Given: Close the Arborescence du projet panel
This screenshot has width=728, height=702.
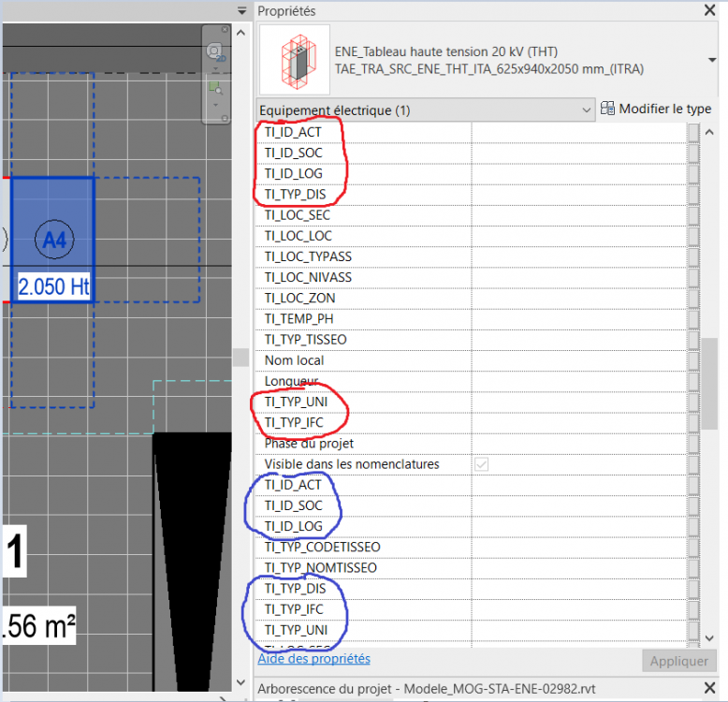Looking at the screenshot, I should pos(709,688).
